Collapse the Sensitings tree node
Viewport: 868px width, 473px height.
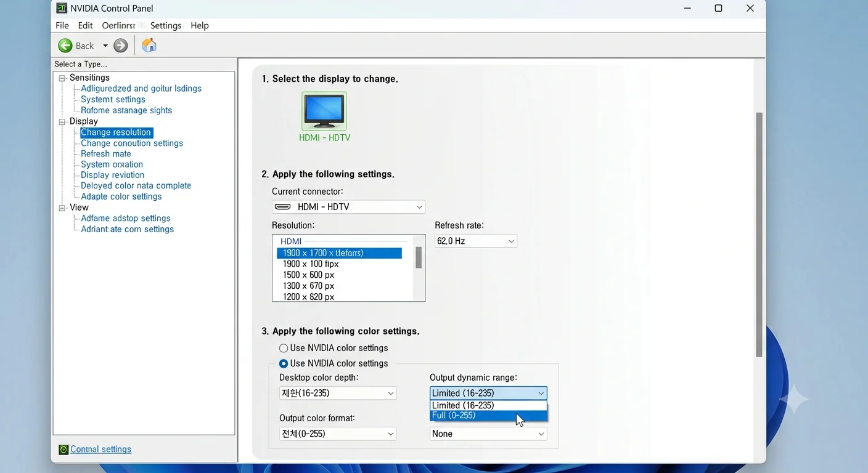pyautogui.click(x=62, y=78)
